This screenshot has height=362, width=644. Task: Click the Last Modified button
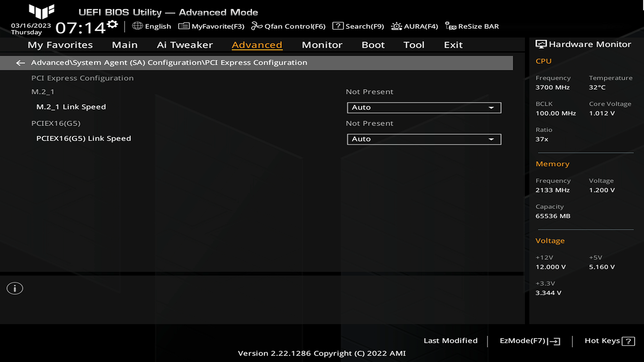450,341
